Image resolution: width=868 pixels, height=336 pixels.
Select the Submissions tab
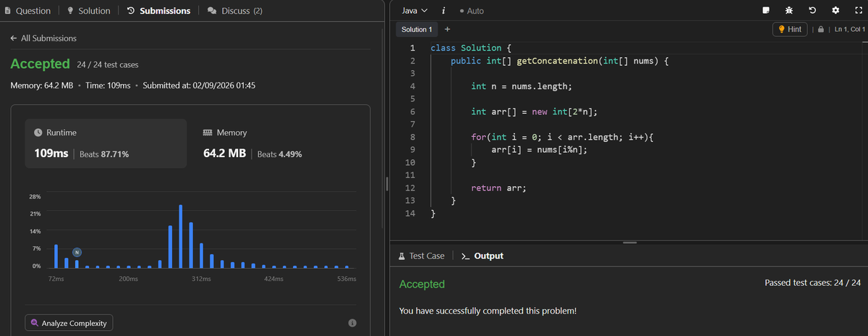158,11
